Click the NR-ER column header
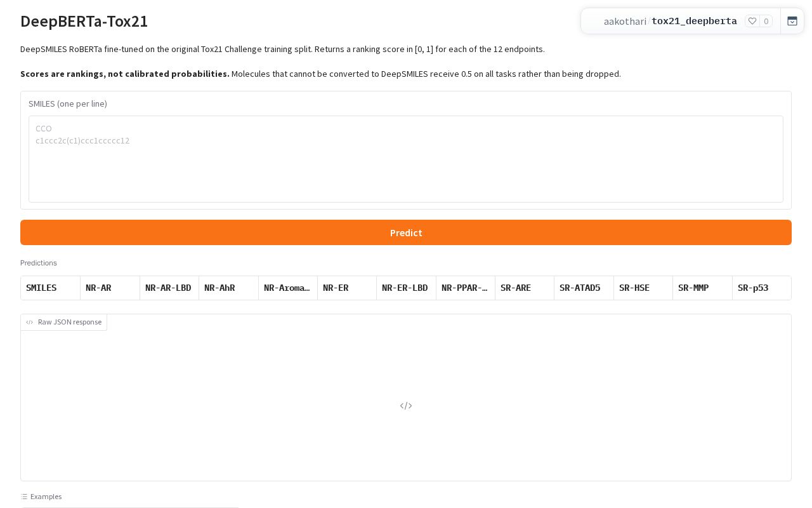The image size is (812, 508). [347, 288]
